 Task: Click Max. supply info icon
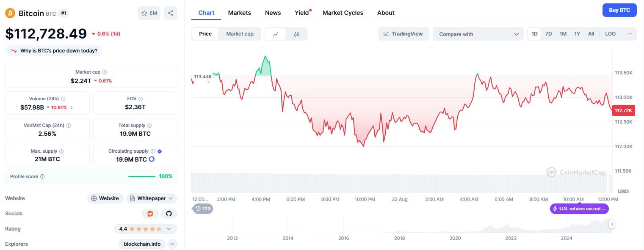coord(61,151)
